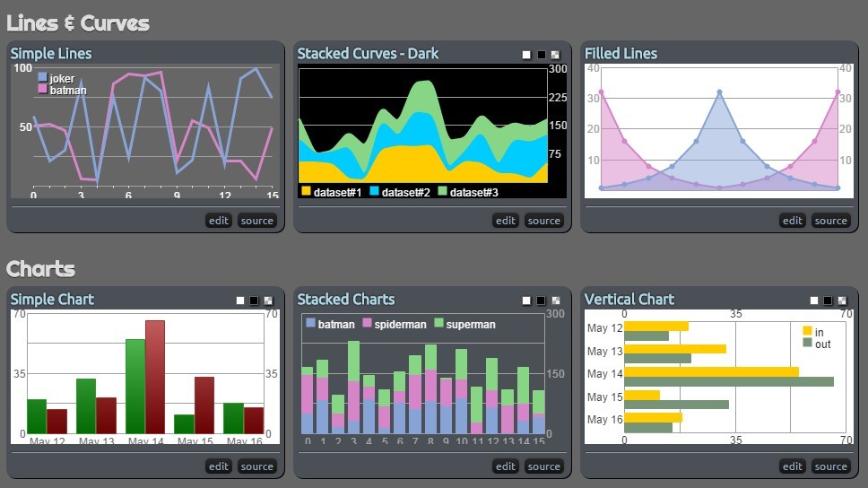Show source for Filled Lines chart
This screenshot has width=868, height=488.
point(830,221)
